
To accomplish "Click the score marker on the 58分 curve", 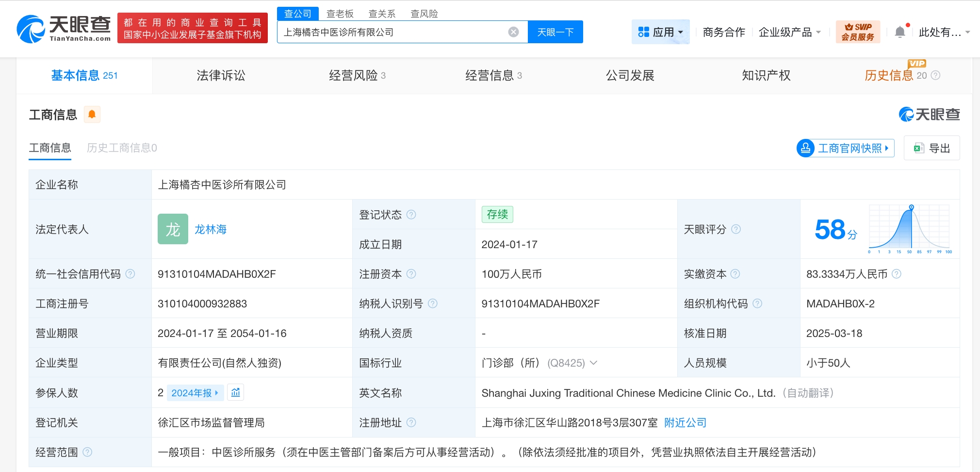I will pyautogui.click(x=911, y=206).
